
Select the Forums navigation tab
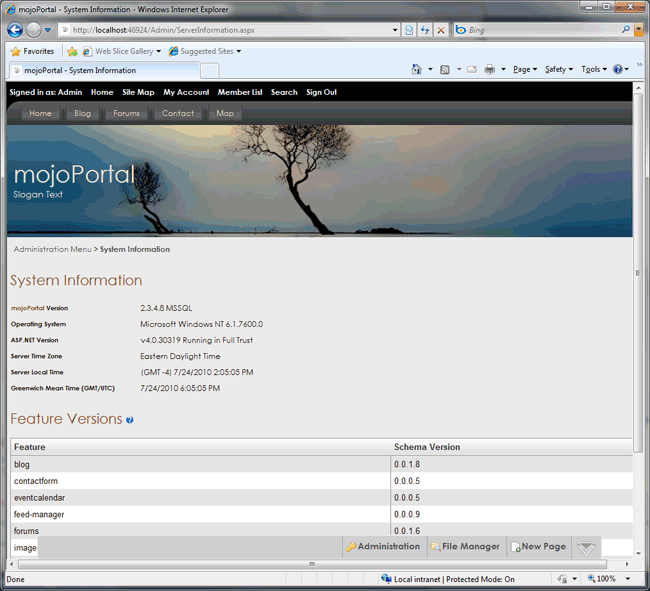pyautogui.click(x=126, y=113)
